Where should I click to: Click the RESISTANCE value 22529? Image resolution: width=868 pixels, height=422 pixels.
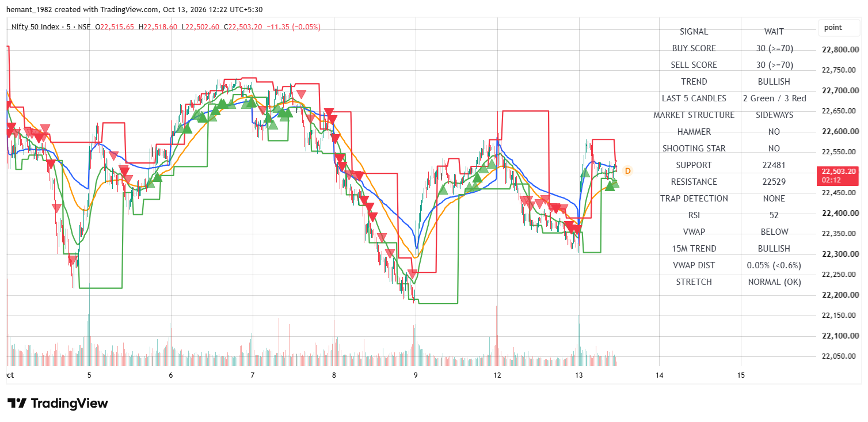774,182
